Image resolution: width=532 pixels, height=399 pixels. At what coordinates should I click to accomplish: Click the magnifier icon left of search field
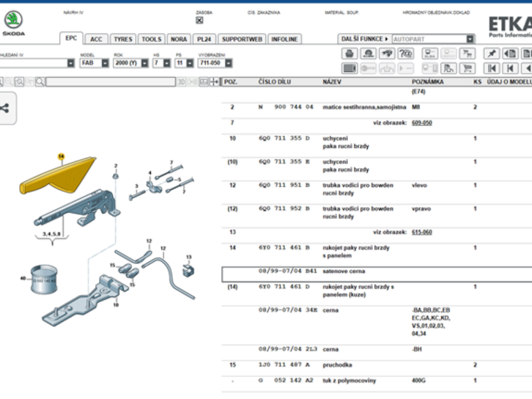[39, 82]
